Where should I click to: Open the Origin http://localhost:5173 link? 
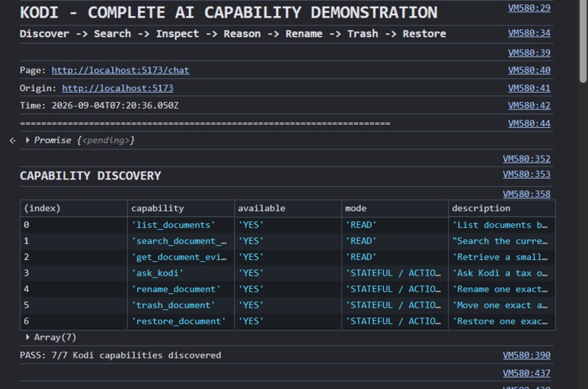pos(117,88)
